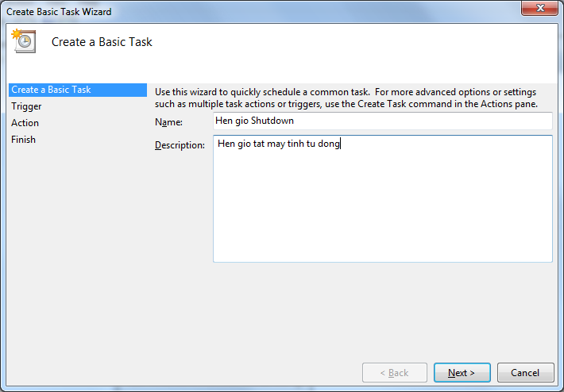Click the 'Create a Basic Task' header title
Viewport: 564px width, 392px height.
coord(102,42)
